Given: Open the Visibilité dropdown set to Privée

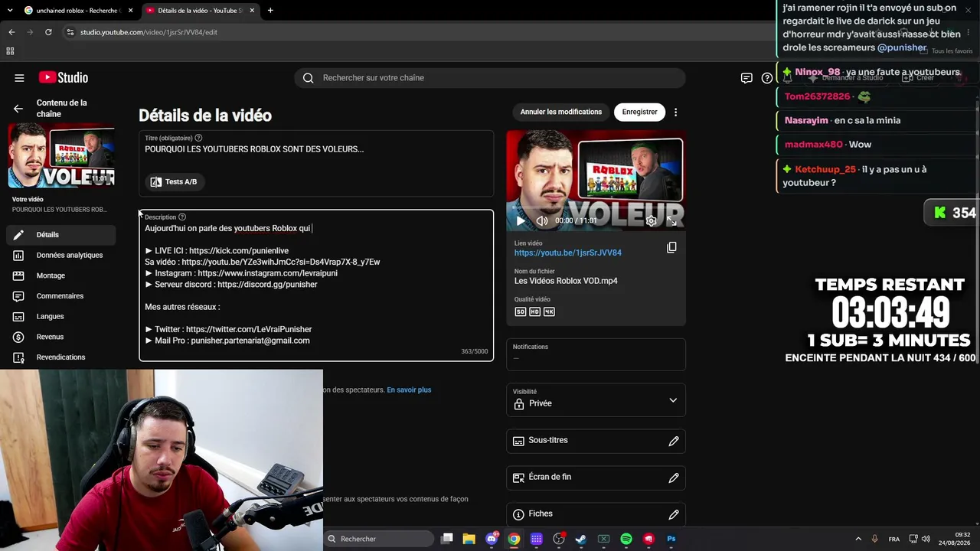Looking at the screenshot, I should (596, 400).
